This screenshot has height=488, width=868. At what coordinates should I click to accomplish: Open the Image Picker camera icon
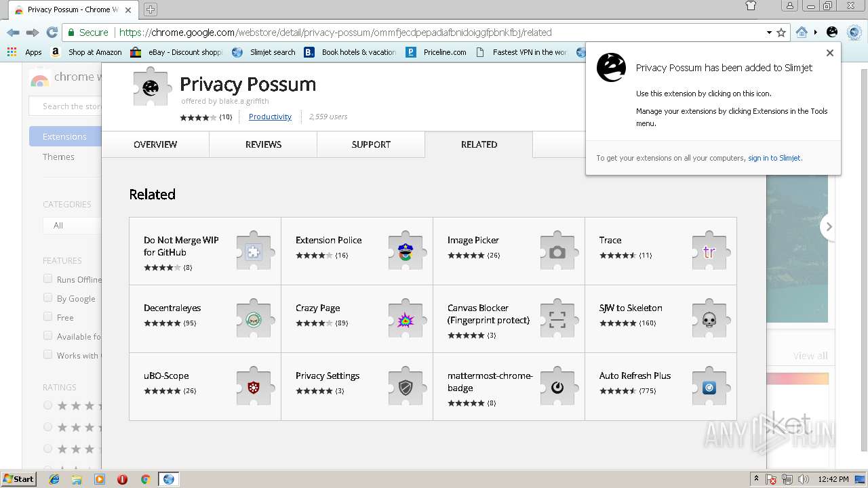point(557,251)
